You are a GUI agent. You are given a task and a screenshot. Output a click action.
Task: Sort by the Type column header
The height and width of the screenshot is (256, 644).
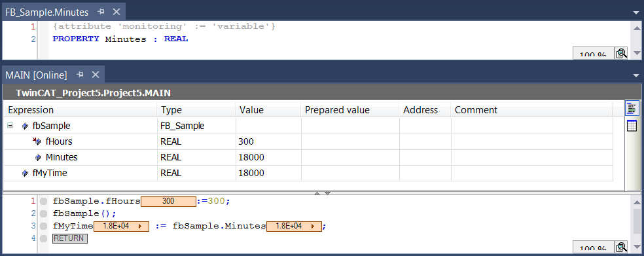pos(196,110)
